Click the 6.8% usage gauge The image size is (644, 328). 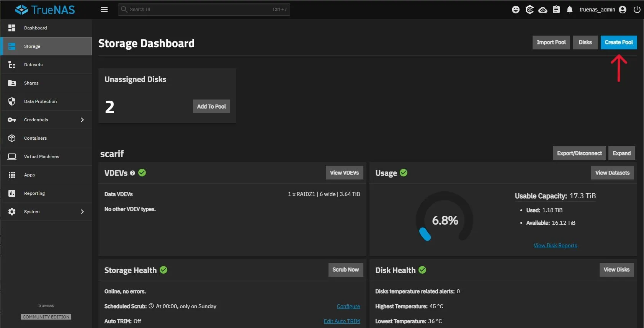(445, 220)
